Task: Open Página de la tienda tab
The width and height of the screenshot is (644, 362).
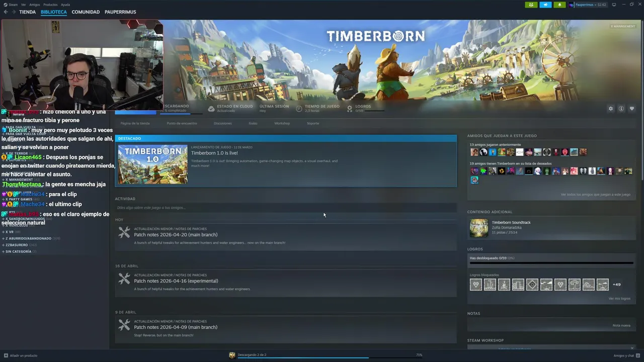Action: [x=135, y=123]
